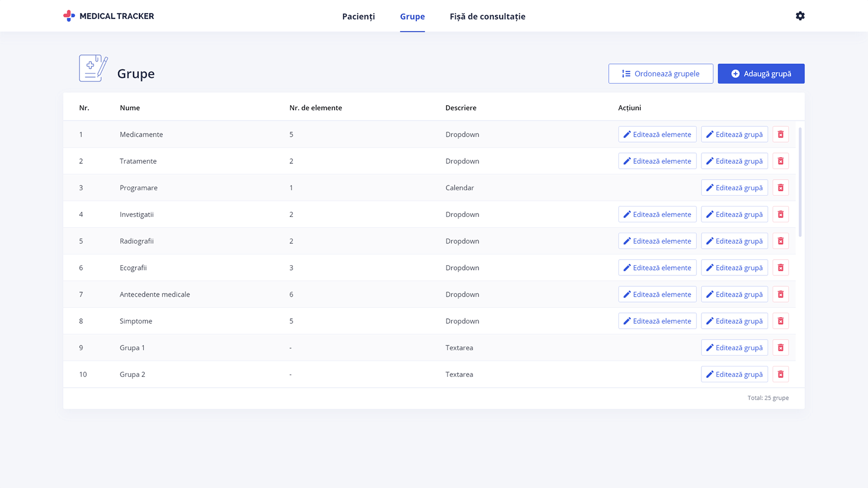Screen dimensions: 868x488
Task: Delete the Investigatii group with trash icon
Action: pos(781,214)
